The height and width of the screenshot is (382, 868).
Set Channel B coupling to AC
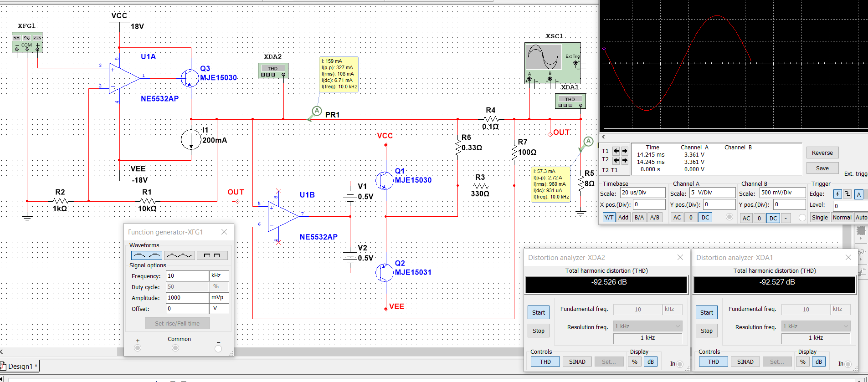pyautogui.click(x=746, y=218)
